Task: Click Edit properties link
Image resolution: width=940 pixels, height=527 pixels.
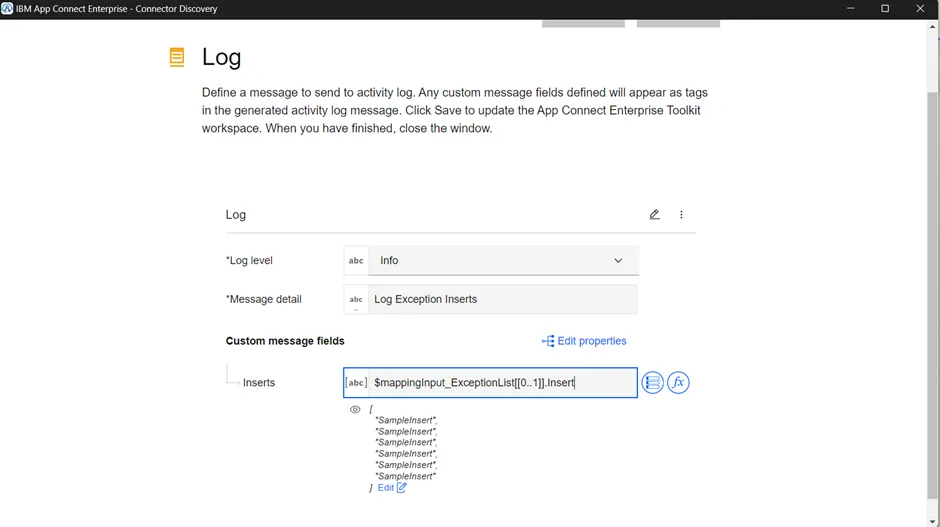Action: pyautogui.click(x=584, y=341)
